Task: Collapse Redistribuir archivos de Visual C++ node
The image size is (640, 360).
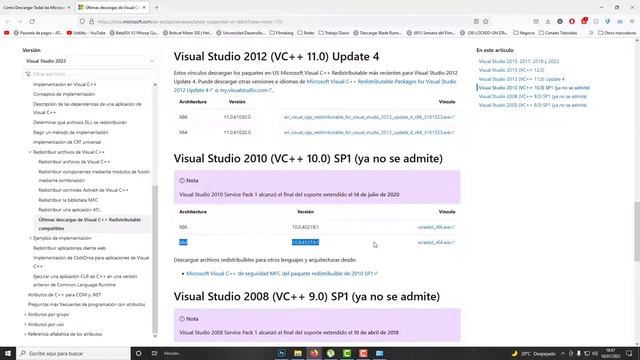Action: click(x=30, y=152)
